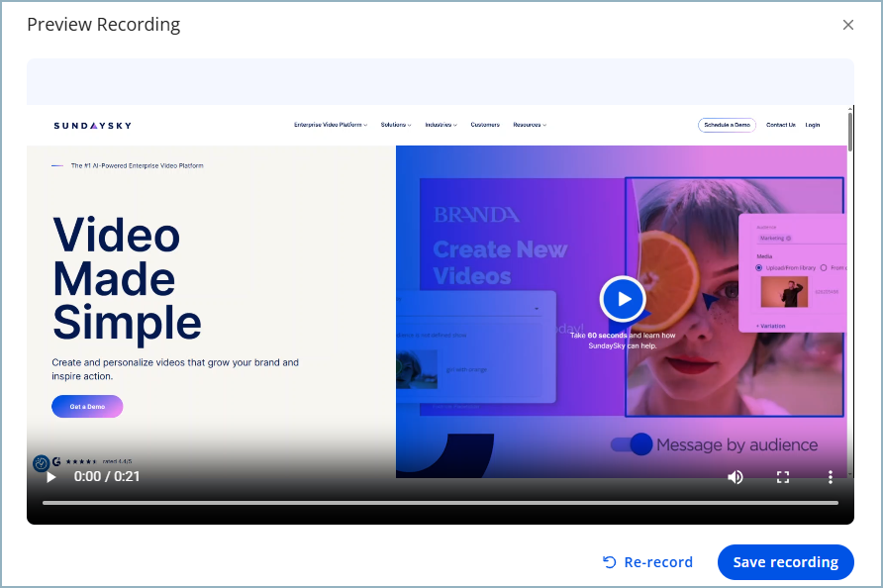Play the recorded video preview
883x588 pixels.
pyautogui.click(x=50, y=477)
